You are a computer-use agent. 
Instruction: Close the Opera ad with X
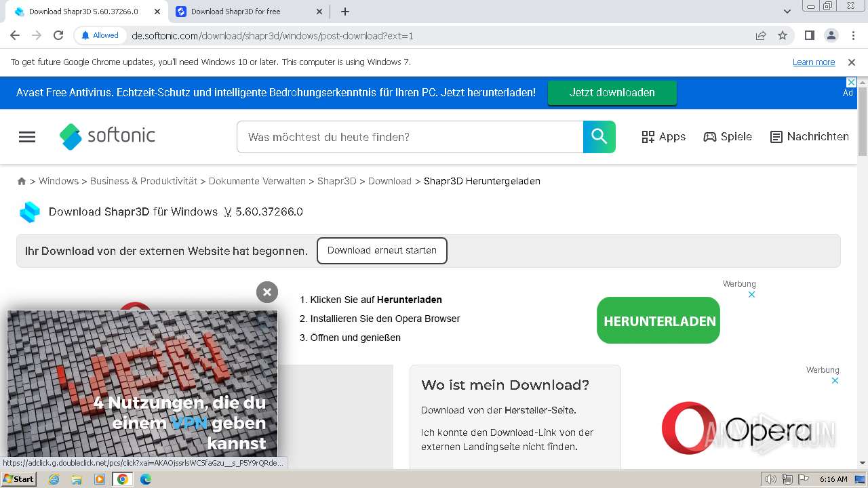click(x=835, y=380)
